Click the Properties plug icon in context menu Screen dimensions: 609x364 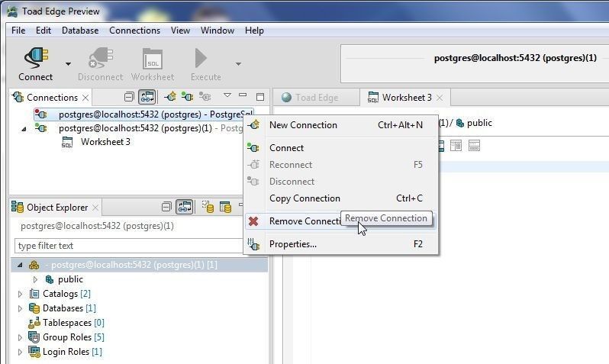coord(253,244)
